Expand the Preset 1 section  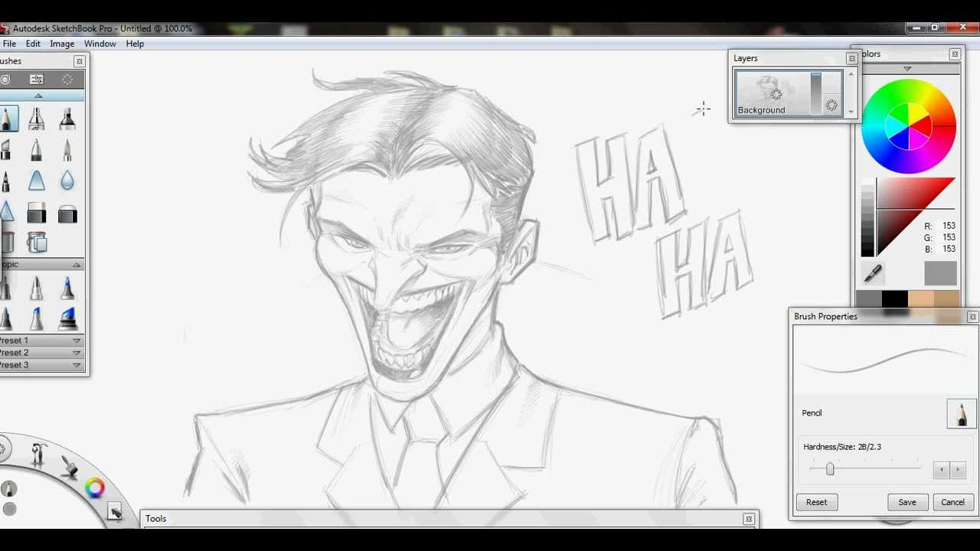pyautogui.click(x=77, y=341)
